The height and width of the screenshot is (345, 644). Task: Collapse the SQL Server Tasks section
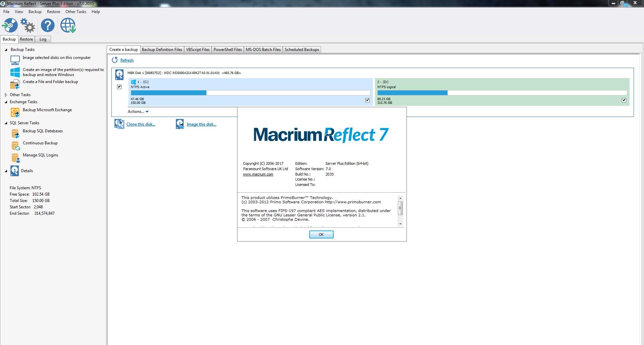(6, 123)
